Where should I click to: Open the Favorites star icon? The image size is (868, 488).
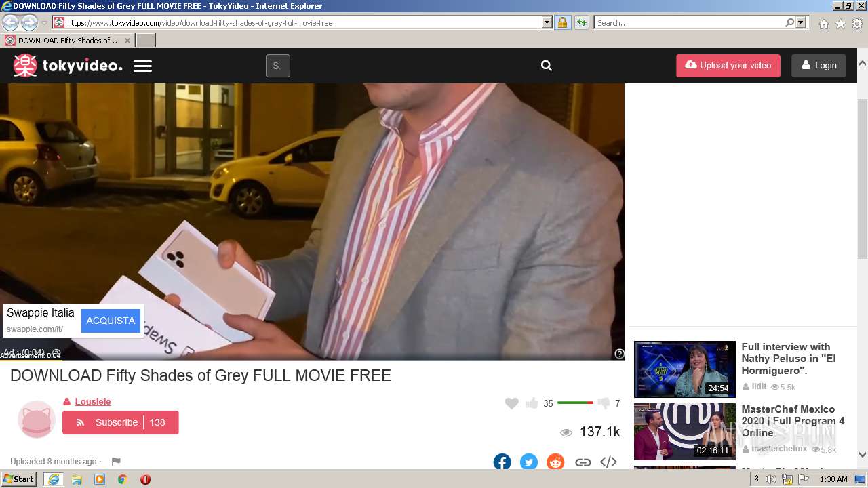[840, 24]
